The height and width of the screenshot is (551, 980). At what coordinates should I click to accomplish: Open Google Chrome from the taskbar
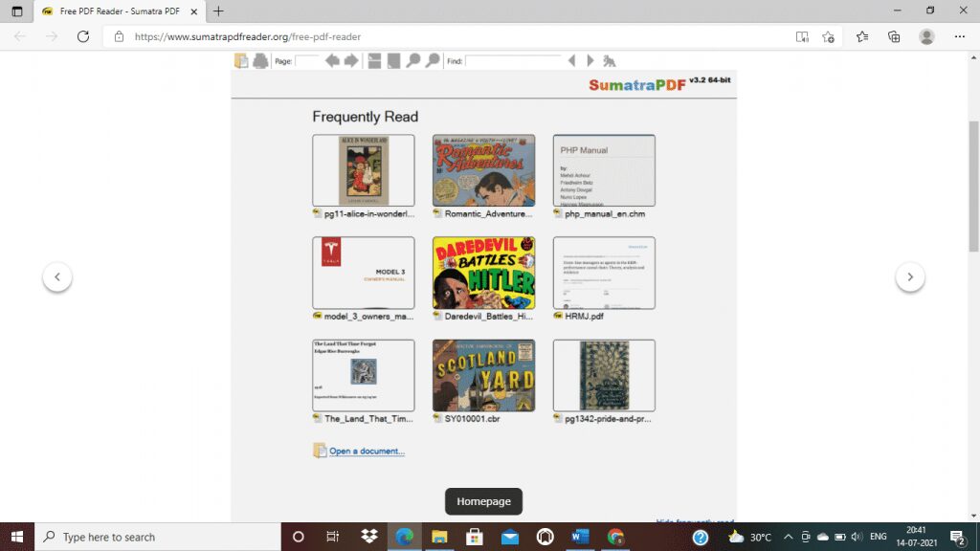coord(615,537)
